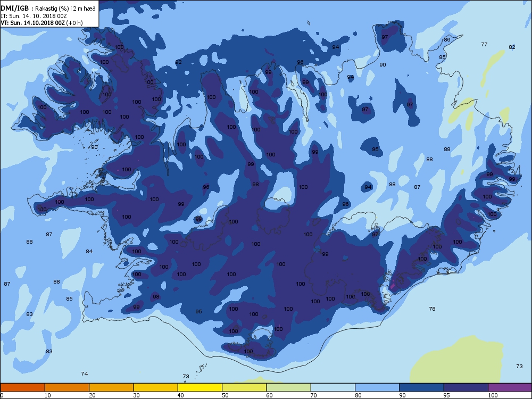Click the purple legend swatch above 100

[510, 387]
